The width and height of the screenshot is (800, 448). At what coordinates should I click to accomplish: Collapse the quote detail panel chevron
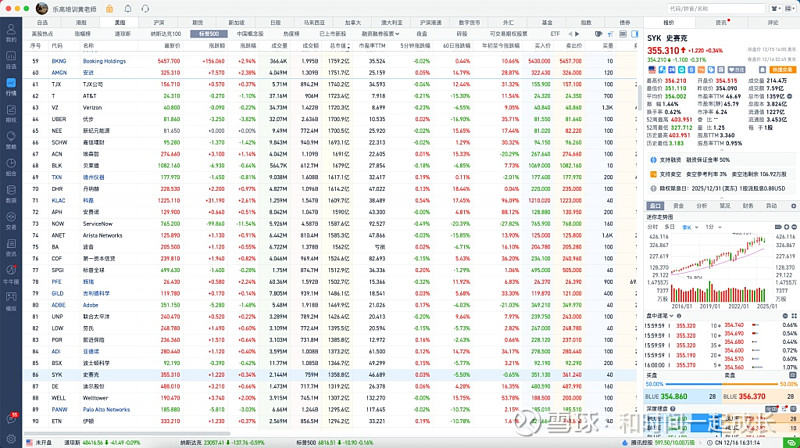(x=721, y=151)
